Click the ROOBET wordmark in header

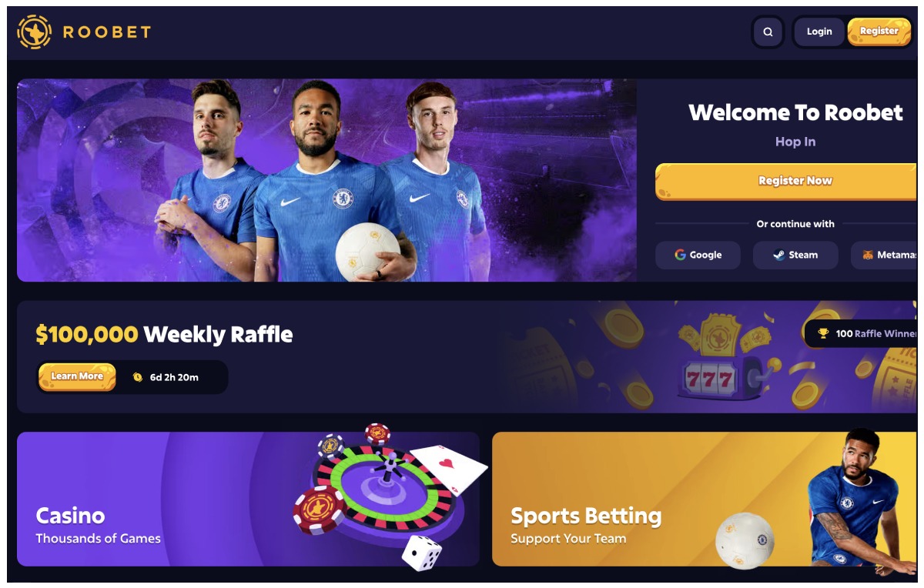pyautogui.click(x=106, y=32)
